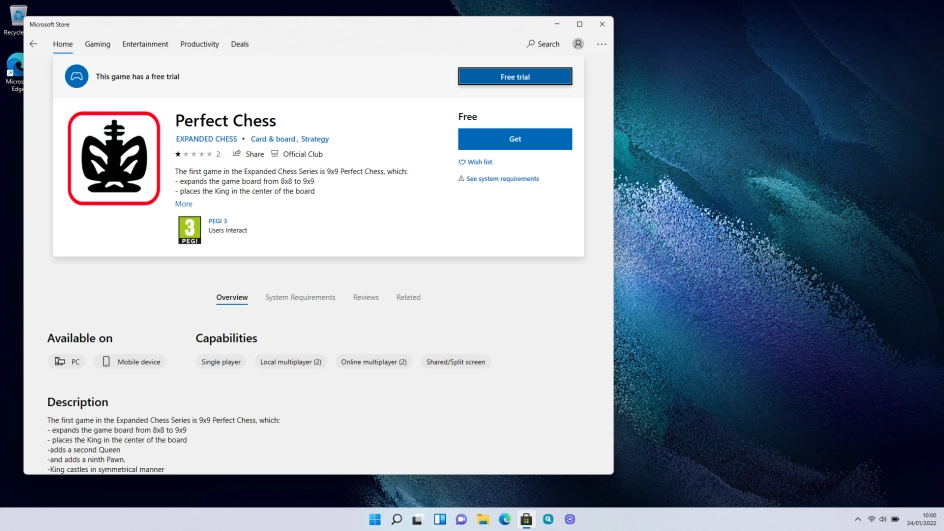Start the Free trial
The width and height of the screenshot is (944, 531).
click(x=515, y=77)
